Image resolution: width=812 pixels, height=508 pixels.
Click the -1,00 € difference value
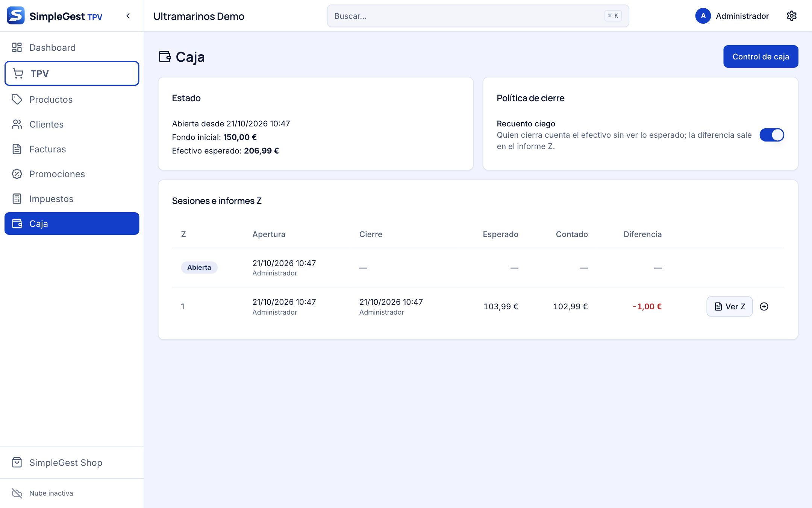[647, 306]
